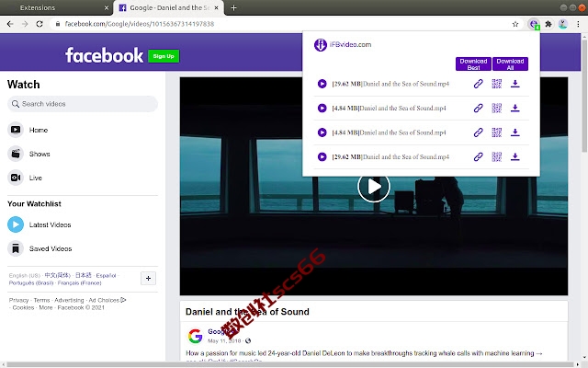
Task: Open the Chrome profile avatar
Action: [x=562, y=24]
